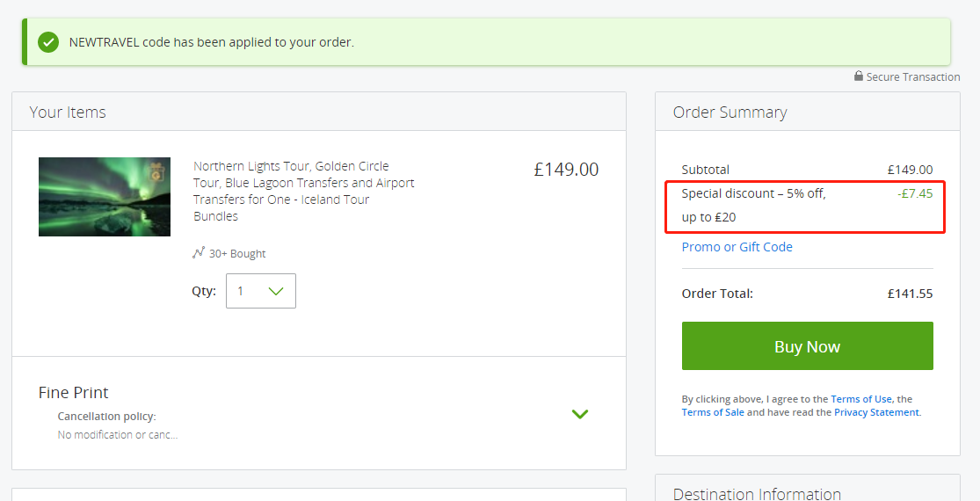The height and width of the screenshot is (501, 980).
Task: Click the NEWTRAVEL code applied banner
Action: [486, 42]
